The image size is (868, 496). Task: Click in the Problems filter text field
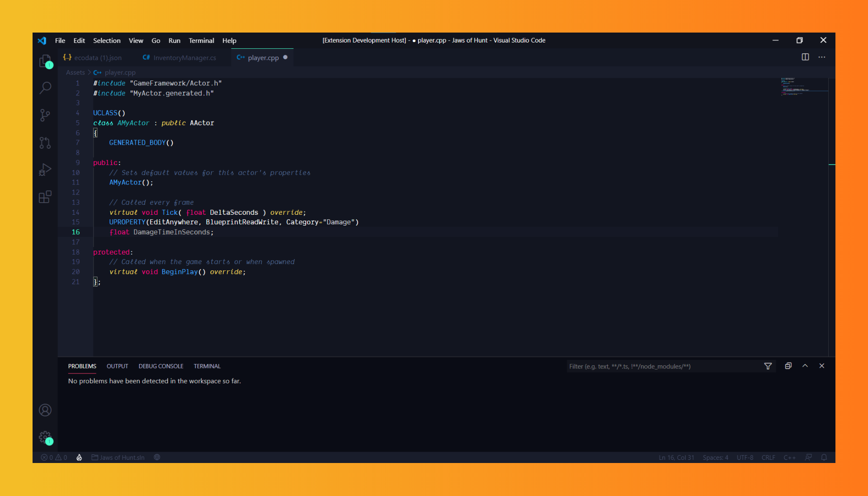660,366
